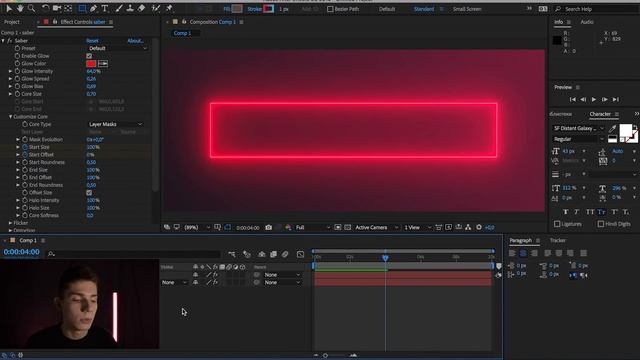
Task: Open the composition mini-flowchart in timeline
Action: pyautogui.click(x=232, y=254)
